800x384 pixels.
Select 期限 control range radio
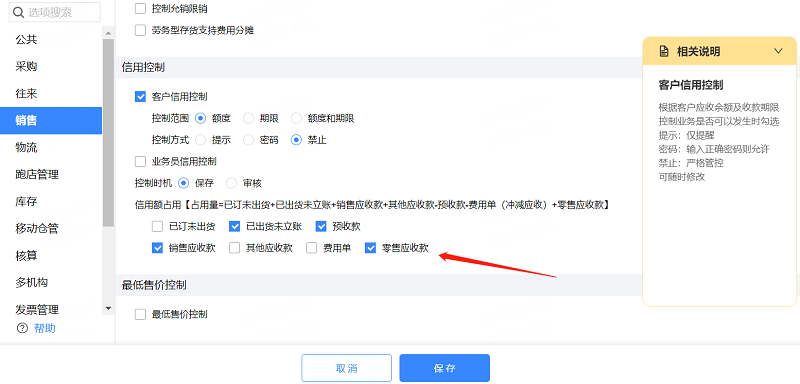point(248,118)
